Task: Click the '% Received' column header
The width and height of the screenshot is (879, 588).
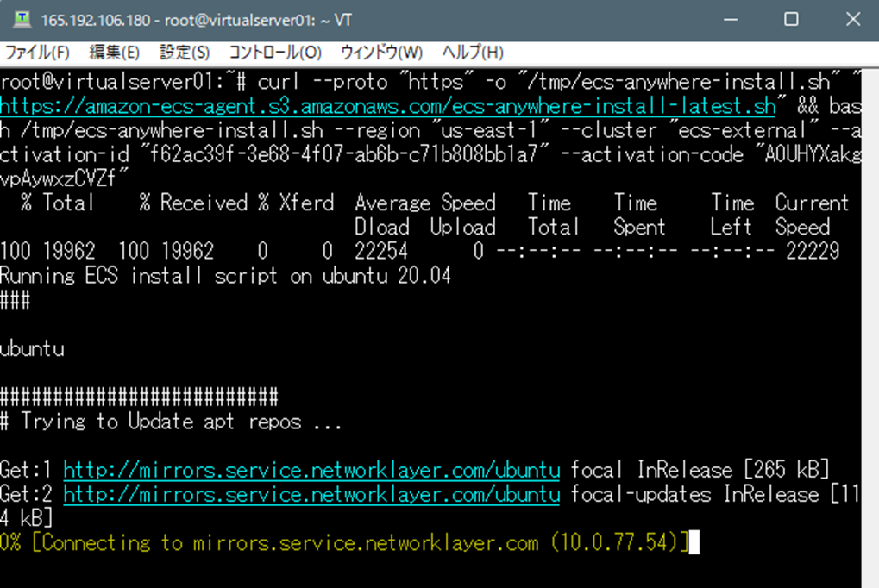Action: [193, 203]
